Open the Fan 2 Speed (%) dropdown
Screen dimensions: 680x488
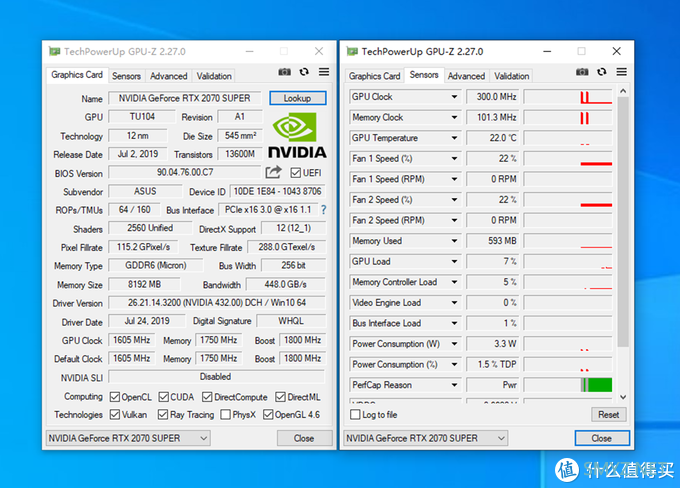454,200
